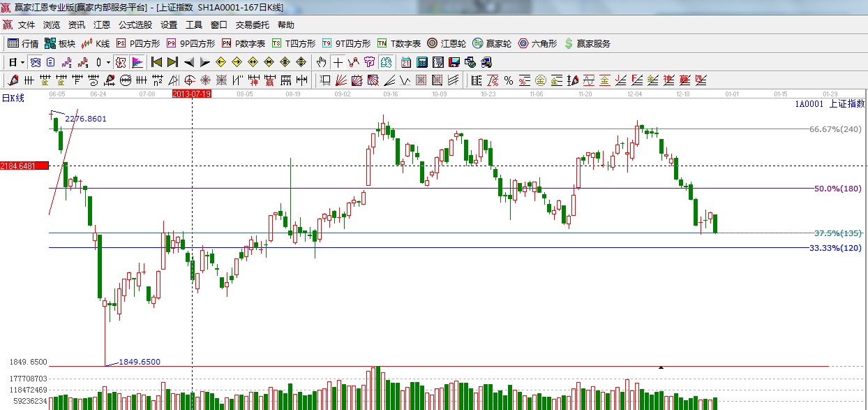The image size is (868, 410).
Task: Expand the candlestick style dropdown arrow
Action: click(108, 62)
